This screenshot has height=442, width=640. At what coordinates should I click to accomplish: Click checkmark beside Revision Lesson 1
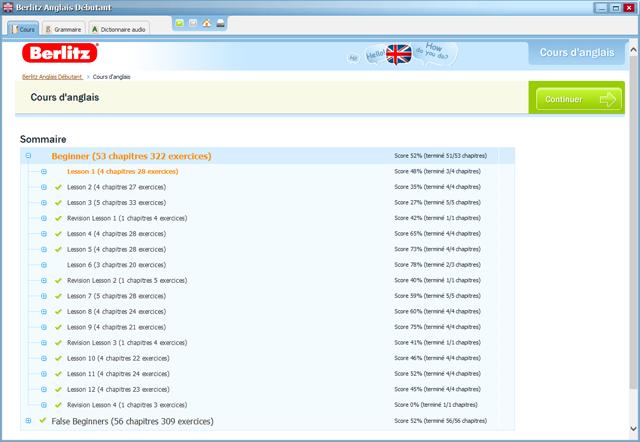(x=58, y=218)
